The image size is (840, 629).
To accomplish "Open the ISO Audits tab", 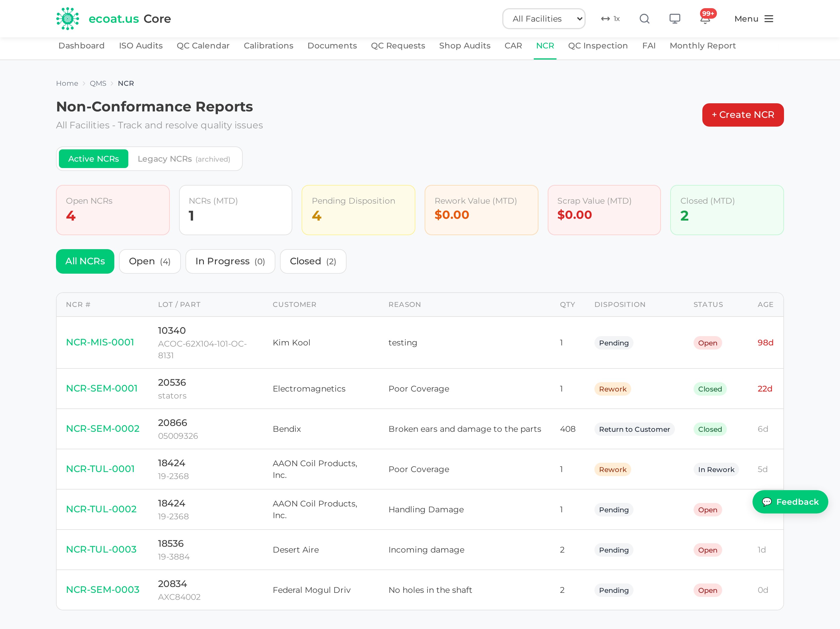I will click(141, 46).
